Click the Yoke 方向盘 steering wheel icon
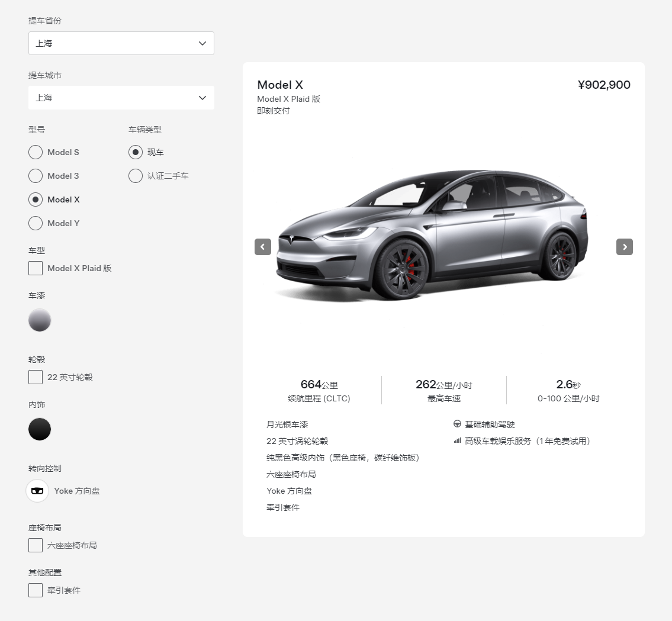Screen dimensions: 672x621 pyautogui.click(x=37, y=491)
